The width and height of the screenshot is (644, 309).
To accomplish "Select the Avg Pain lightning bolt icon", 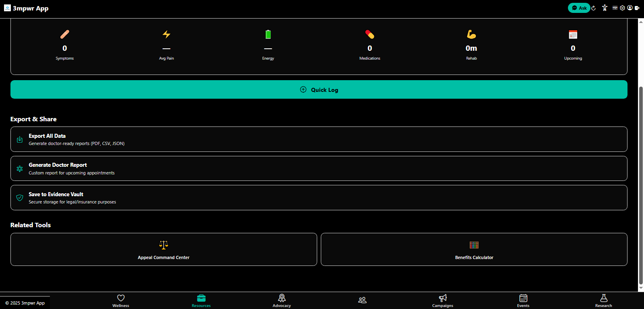I will click(167, 34).
